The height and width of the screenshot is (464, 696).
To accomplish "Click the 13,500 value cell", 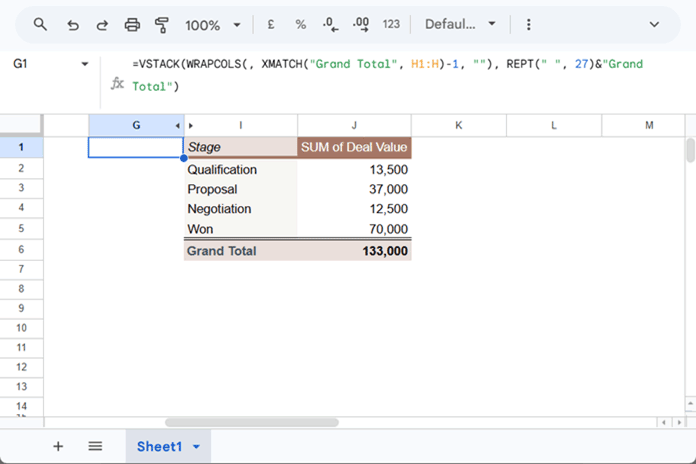I will click(354, 169).
